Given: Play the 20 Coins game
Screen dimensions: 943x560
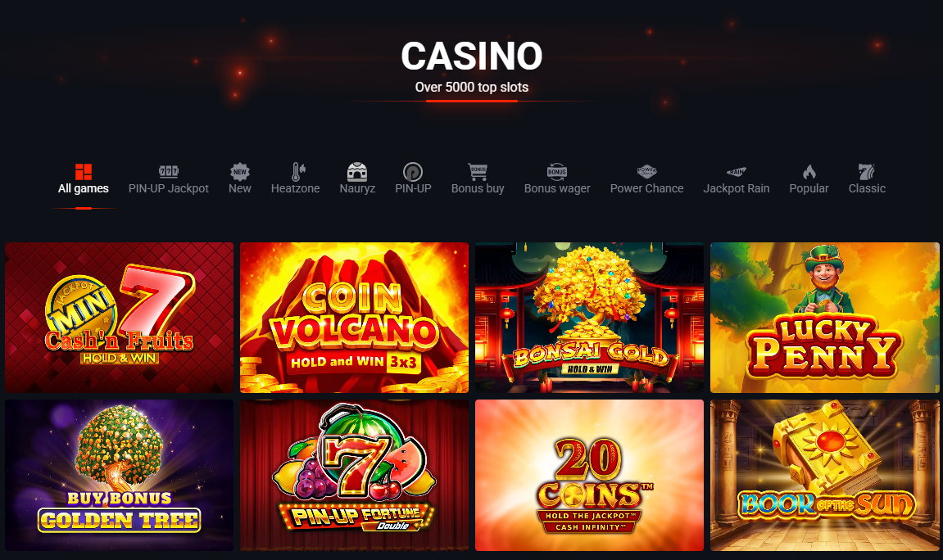Looking at the screenshot, I should (589, 476).
